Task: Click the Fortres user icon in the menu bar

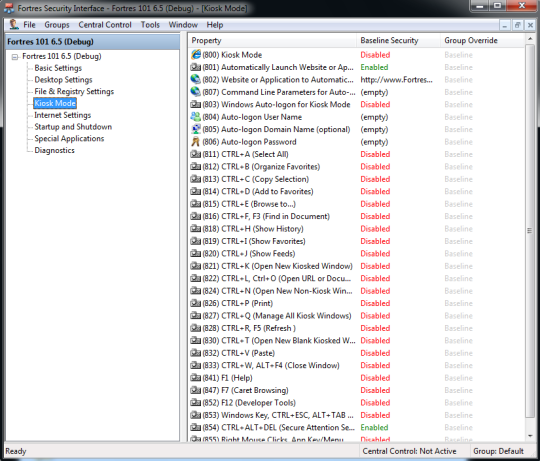Action: 14,24
